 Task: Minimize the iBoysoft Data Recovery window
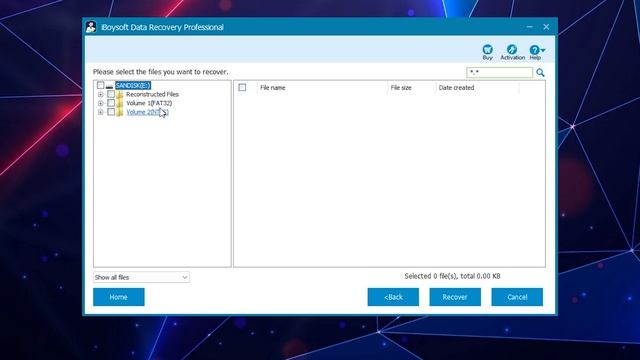[529, 27]
